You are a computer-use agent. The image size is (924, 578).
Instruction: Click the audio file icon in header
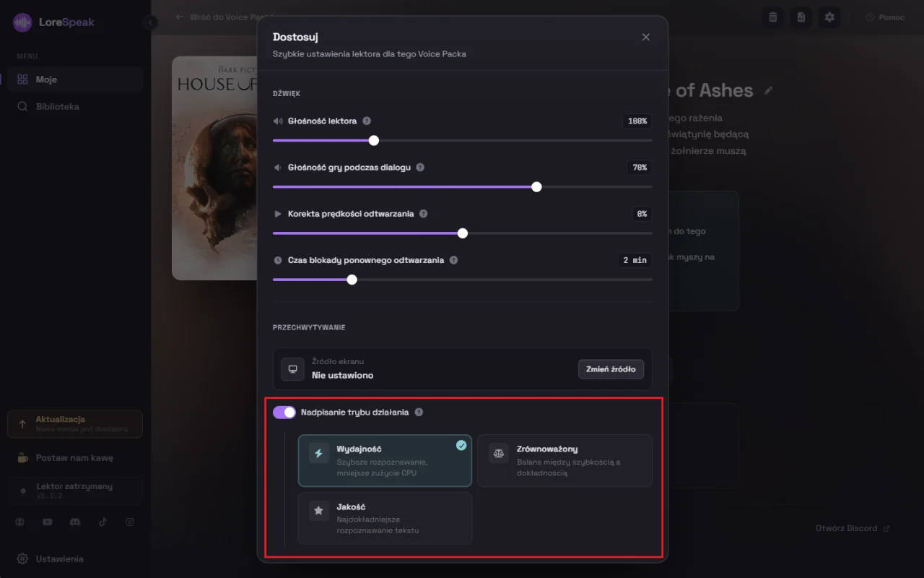801,17
